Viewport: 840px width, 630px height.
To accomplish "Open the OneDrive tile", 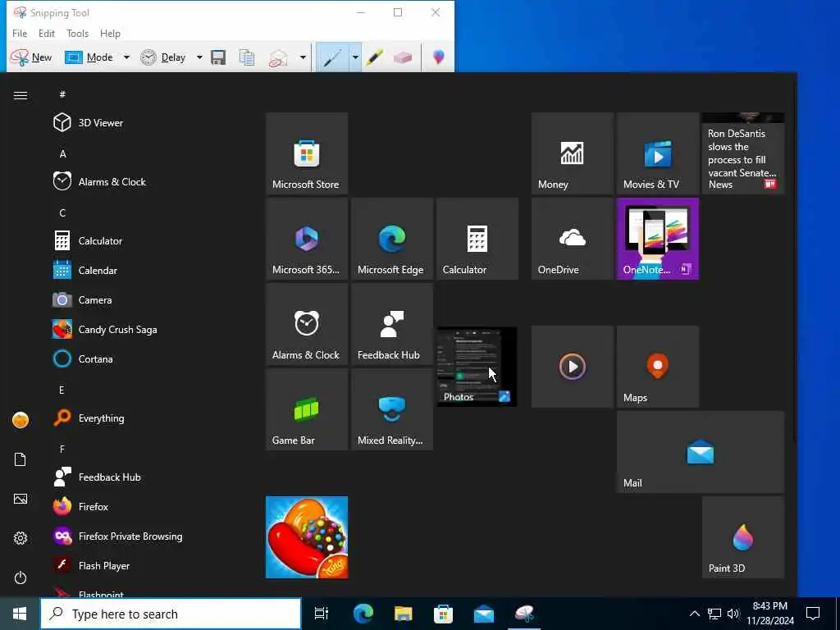I will [x=573, y=239].
